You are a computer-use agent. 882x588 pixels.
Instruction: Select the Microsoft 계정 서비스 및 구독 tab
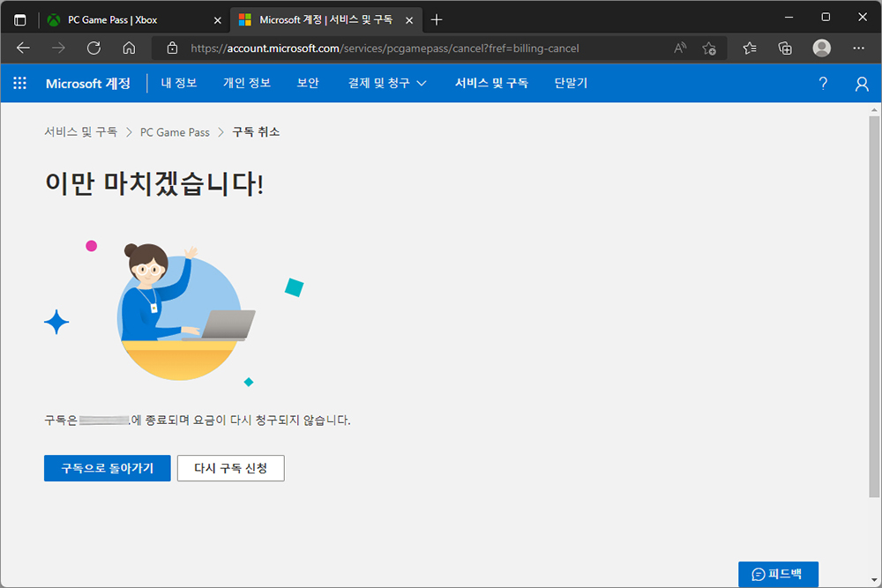pyautogui.click(x=325, y=19)
